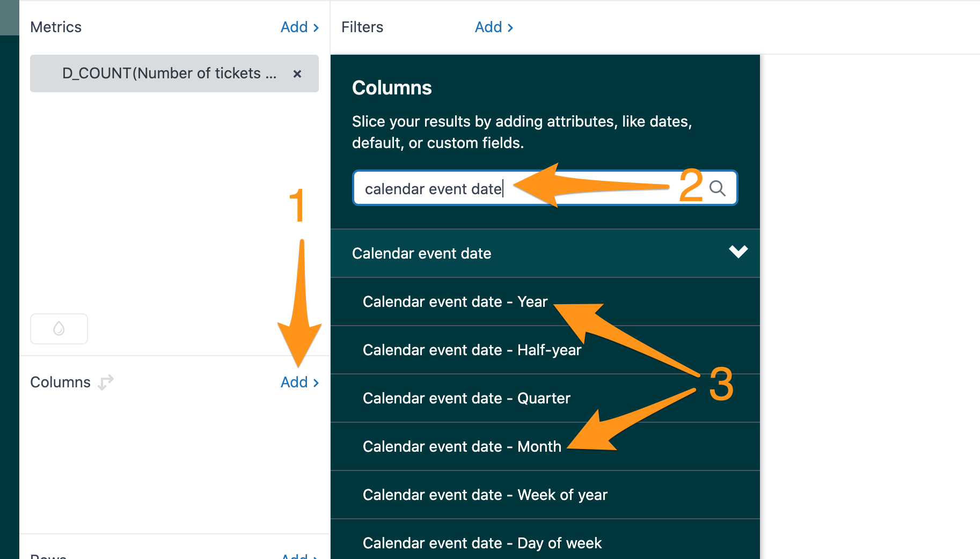Viewport: 980px width, 559px height.
Task: Remove the D_COUNT(Number of tickets) metric
Action: [x=297, y=73]
